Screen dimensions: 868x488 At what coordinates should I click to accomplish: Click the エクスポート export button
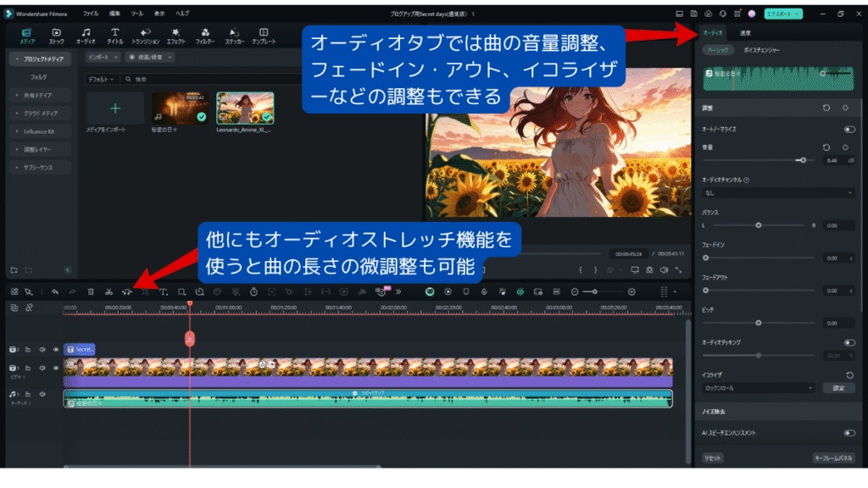pos(783,14)
